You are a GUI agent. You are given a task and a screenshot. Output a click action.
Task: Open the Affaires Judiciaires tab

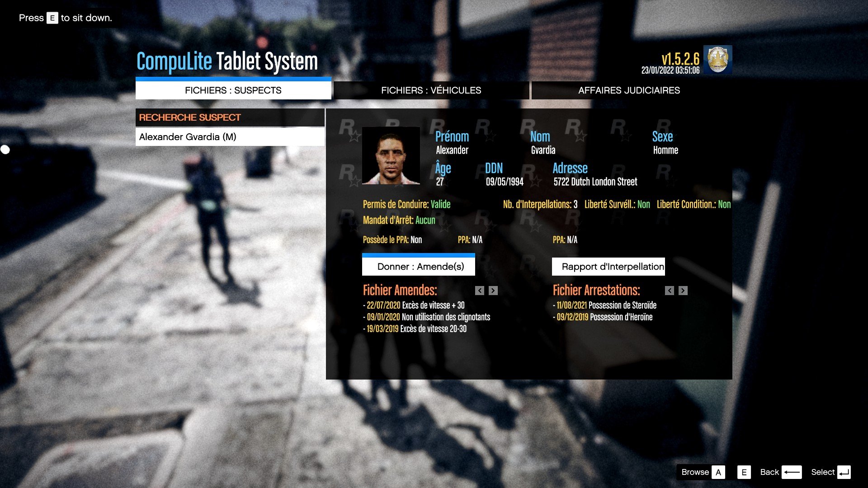click(x=629, y=90)
